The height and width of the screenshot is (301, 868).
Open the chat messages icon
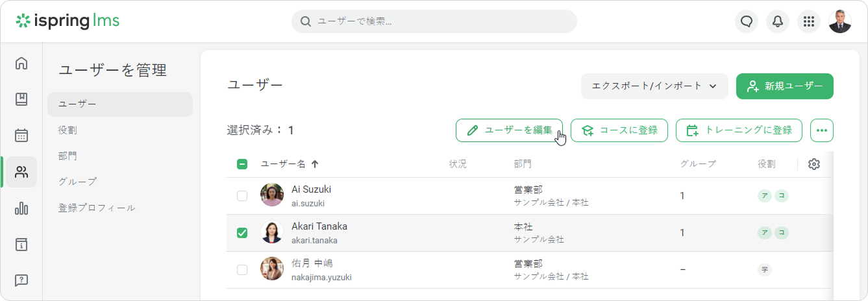tap(747, 21)
